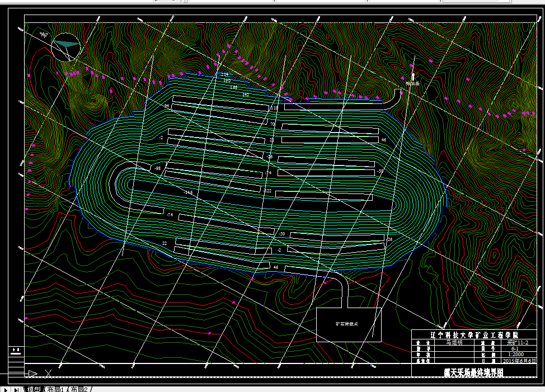Select the bench elevation label 166
Image resolution: width=545 pixels, height=392 pixels.
point(233,87)
